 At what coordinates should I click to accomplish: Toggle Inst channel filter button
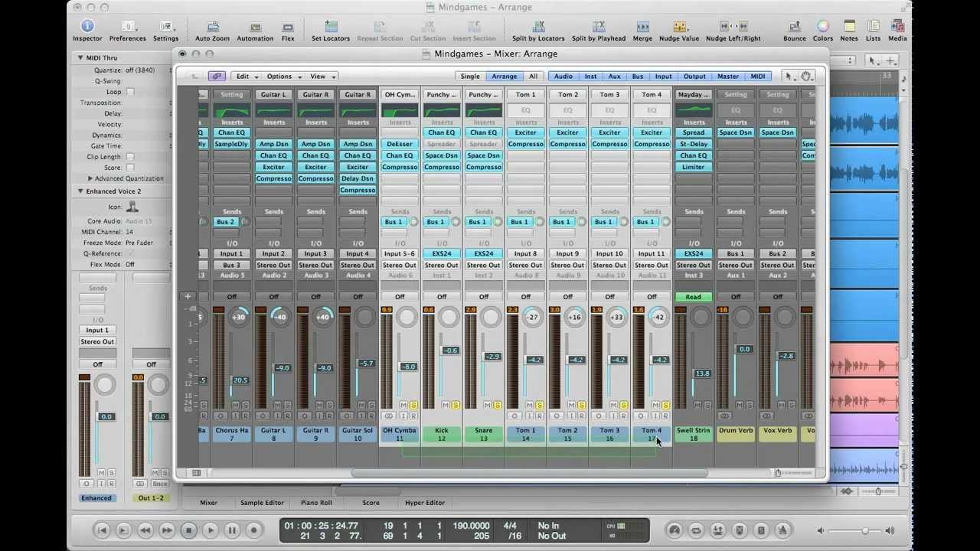tap(590, 77)
